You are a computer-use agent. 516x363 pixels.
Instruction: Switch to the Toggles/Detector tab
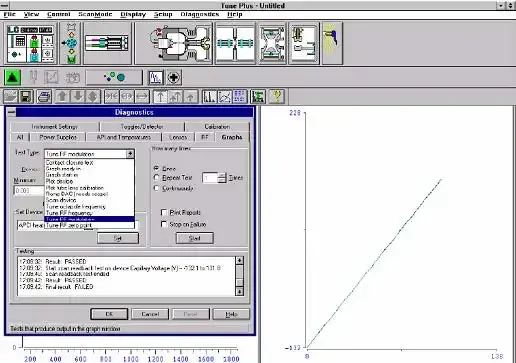[x=142, y=127]
